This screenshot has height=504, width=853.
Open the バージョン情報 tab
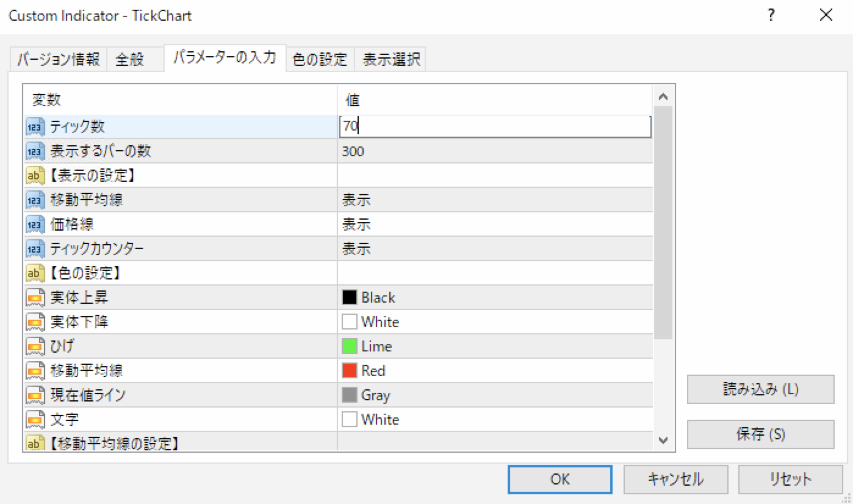[x=58, y=59]
